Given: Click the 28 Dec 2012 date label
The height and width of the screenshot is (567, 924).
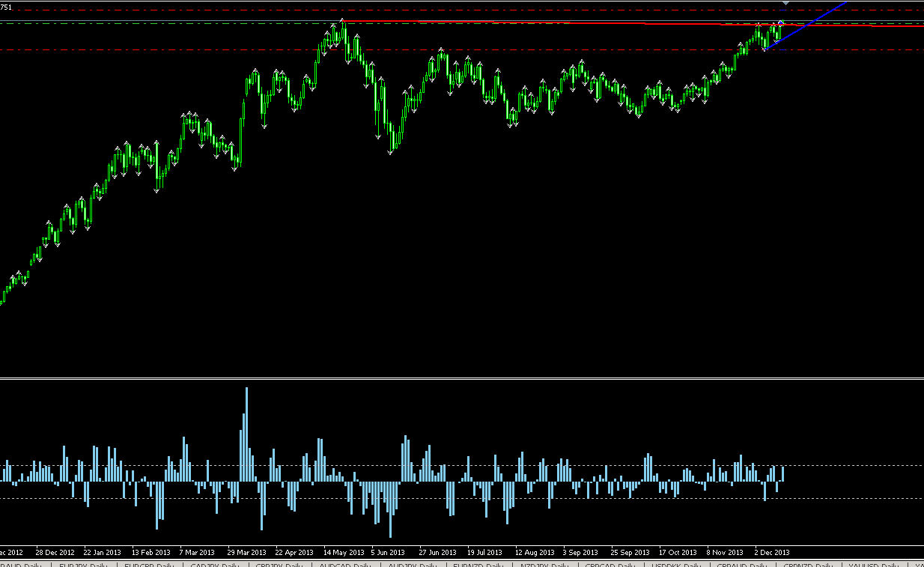Looking at the screenshot, I should (55, 553).
